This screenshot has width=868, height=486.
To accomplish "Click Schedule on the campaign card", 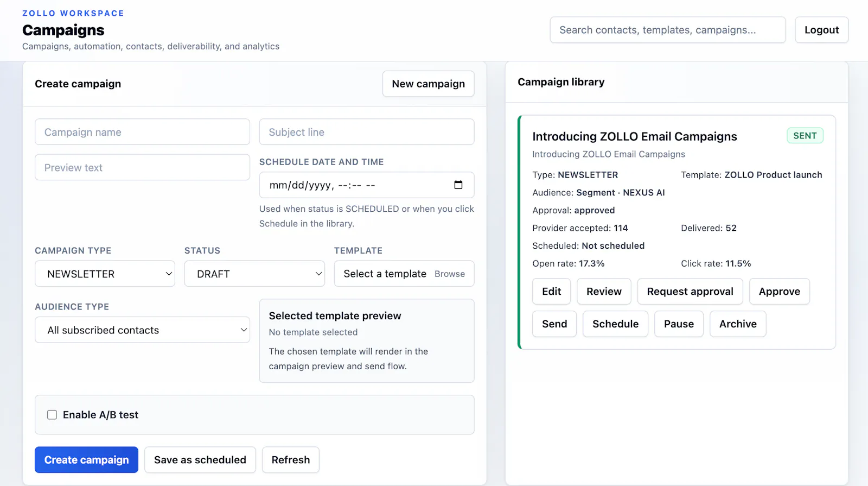I will point(615,324).
